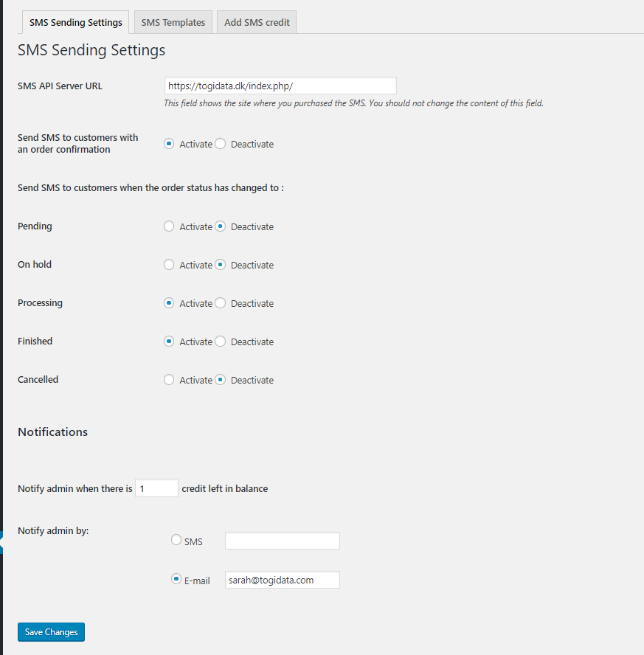This screenshot has height=655, width=644.
Task: Deactivate SMS for Finished status
Action: [x=220, y=342]
